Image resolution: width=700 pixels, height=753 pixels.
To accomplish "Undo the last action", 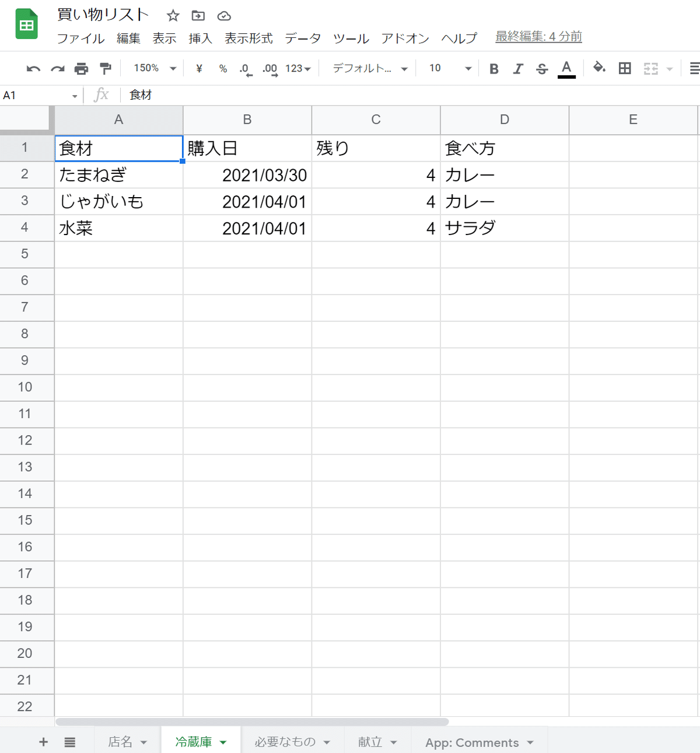I will [33, 69].
